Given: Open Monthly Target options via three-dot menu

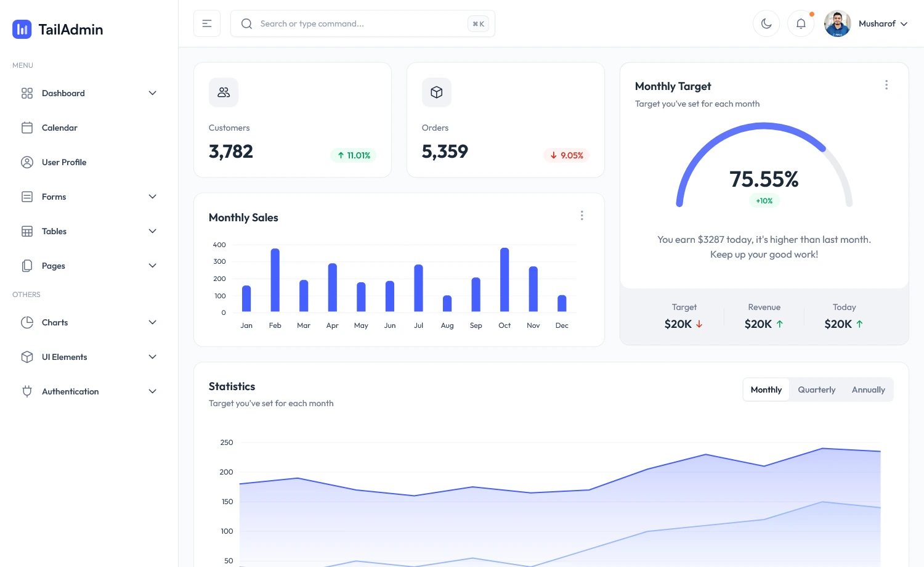Looking at the screenshot, I should point(886,84).
